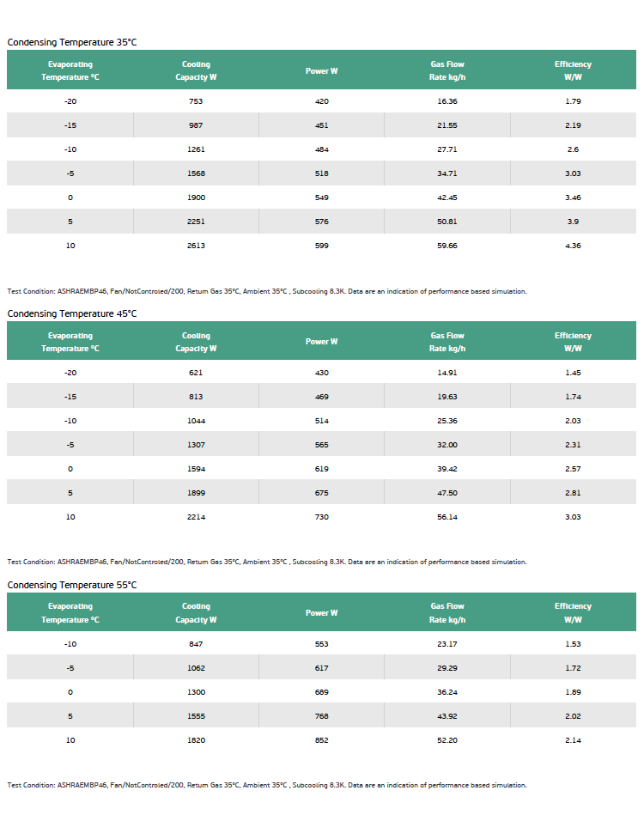Click Cooling Capacity W header in 35°C table
Image resolution: width=644 pixels, height=827 pixels.
point(196,70)
